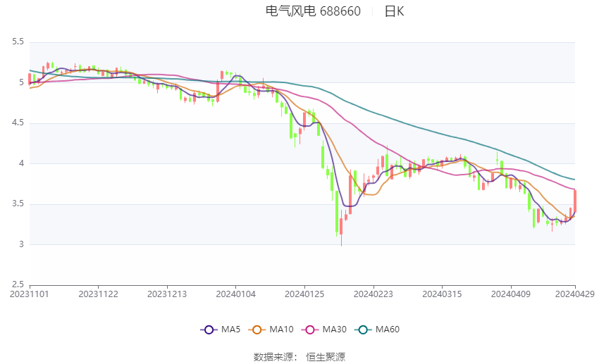Click the lowest candlestick near price 3
599x364 pixels.
tap(341, 228)
